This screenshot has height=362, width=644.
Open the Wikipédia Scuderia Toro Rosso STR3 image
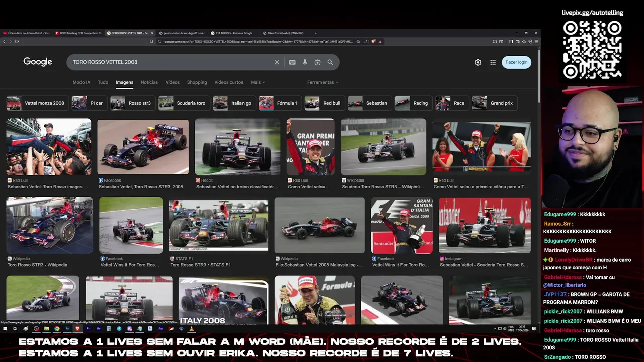pyautogui.click(x=383, y=147)
